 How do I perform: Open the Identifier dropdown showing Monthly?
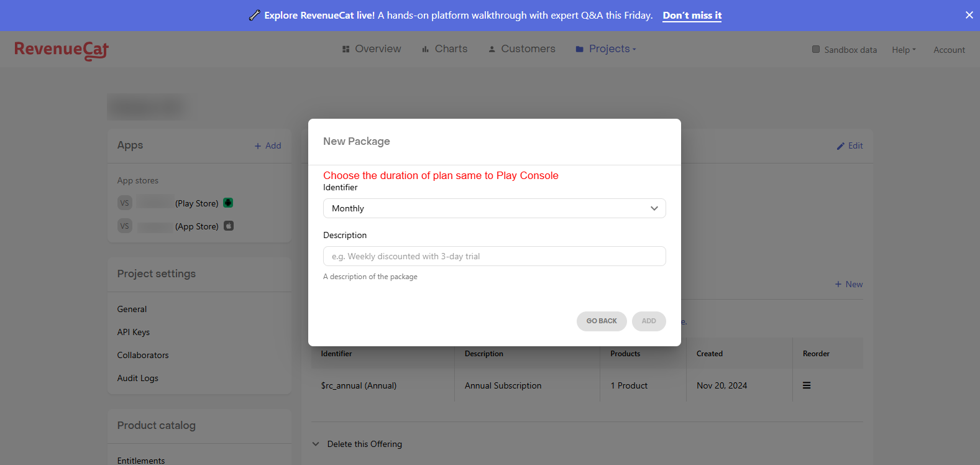point(495,208)
